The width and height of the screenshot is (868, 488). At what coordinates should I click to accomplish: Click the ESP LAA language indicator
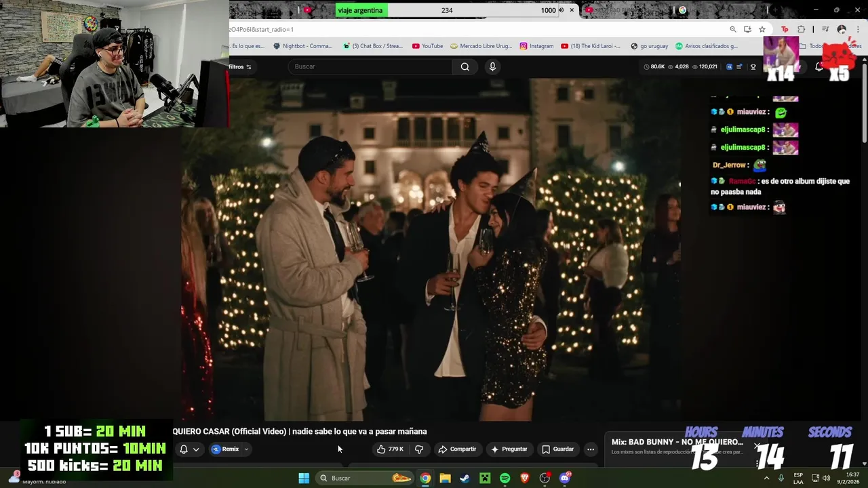[798, 478]
